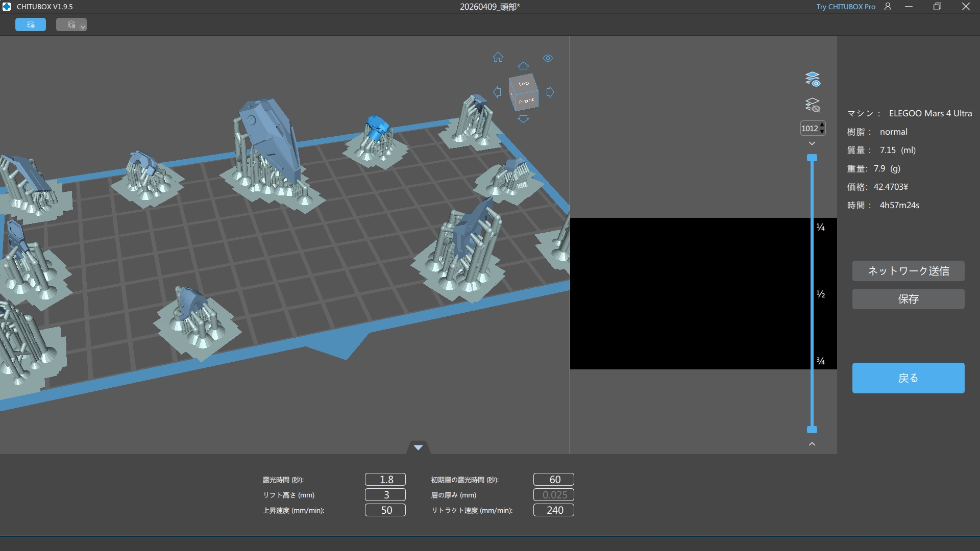This screenshot has height=551, width=980.
Task: Click the layer number 1012 spinner field
Action: [x=810, y=129]
